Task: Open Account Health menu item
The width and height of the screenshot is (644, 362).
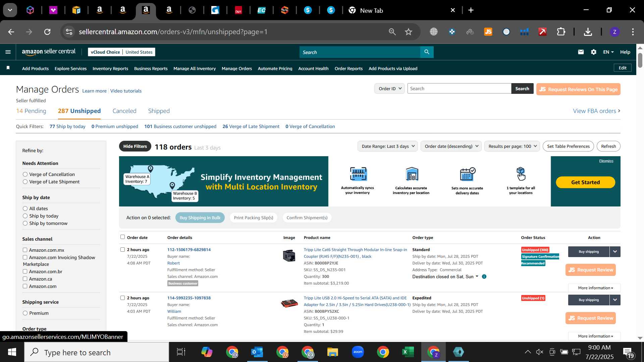Action: click(313, 68)
